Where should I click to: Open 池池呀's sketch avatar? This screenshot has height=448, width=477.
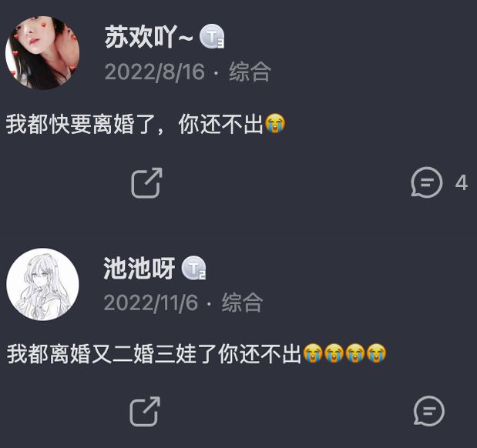point(43,284)
